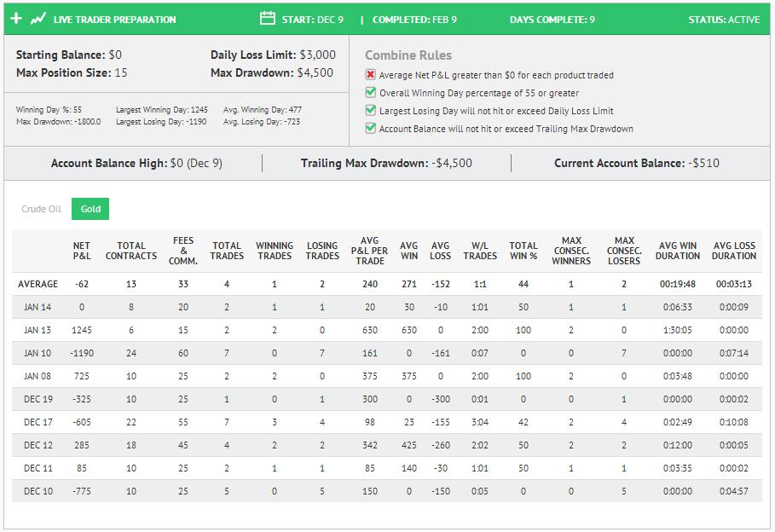
Task: Select the DEC 10 row label
Action: [x=38, y=491]
